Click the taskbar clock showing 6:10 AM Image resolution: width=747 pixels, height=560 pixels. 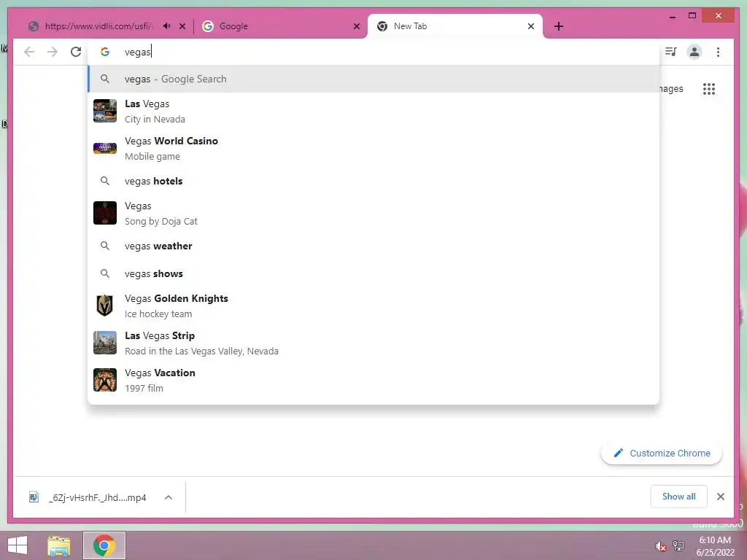pos(715,546)
